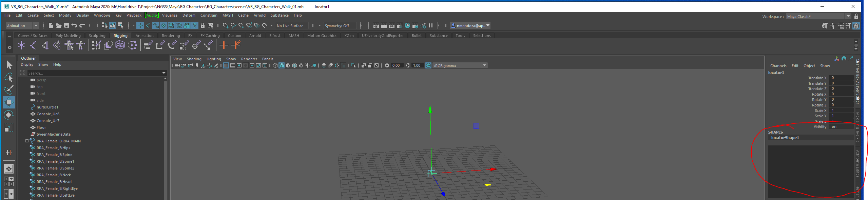Open the Animation menu set dropdown

22,25
